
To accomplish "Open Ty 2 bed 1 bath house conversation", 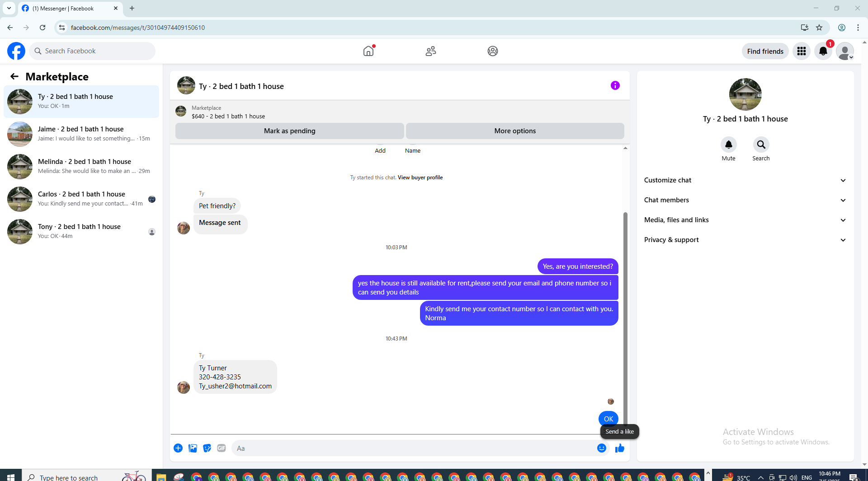I will pyautogui.click(x=81, y=102).
